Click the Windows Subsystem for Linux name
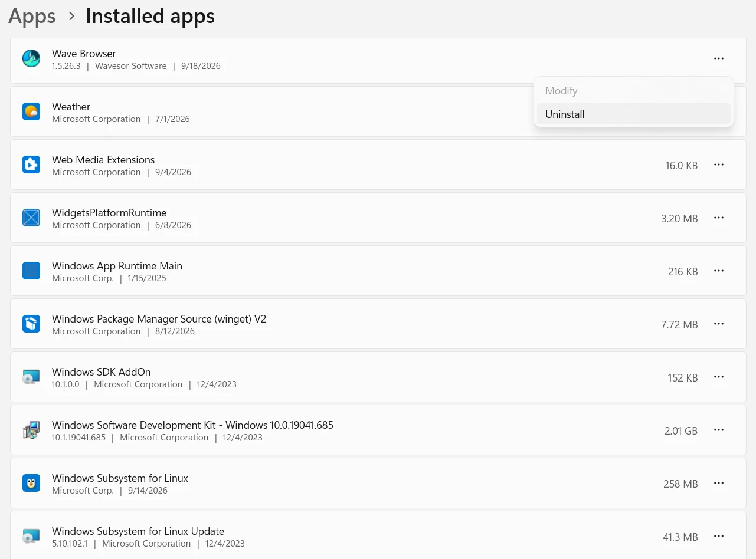Screen dimensions: 756x559 [x=120, y=478]
